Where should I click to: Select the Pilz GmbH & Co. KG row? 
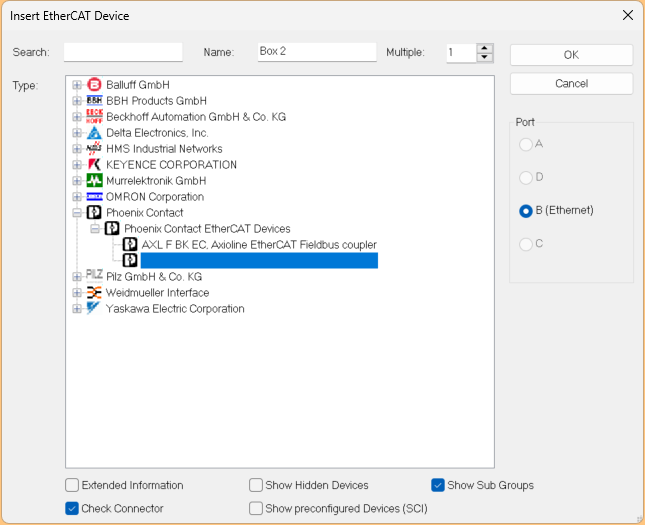click(154, 276)
